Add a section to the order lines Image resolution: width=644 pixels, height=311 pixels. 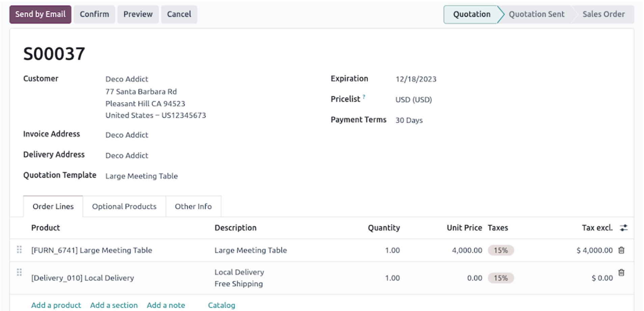(114, 305)
